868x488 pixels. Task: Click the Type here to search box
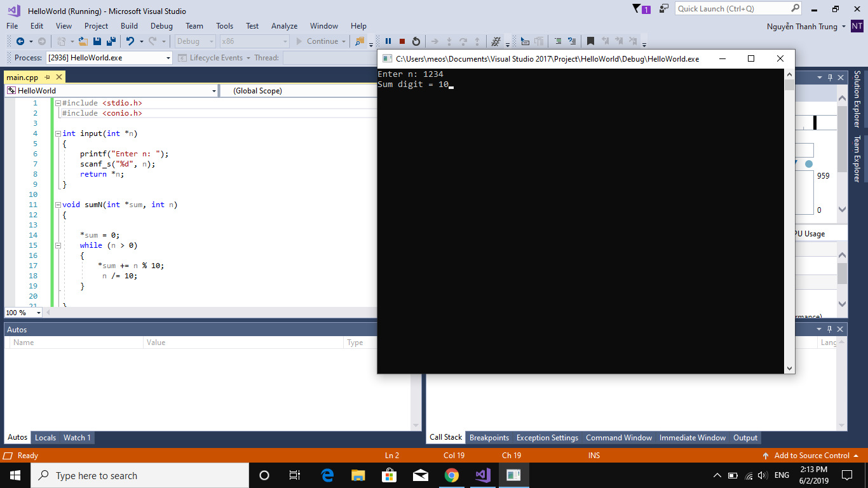click(x=140, y=475)
